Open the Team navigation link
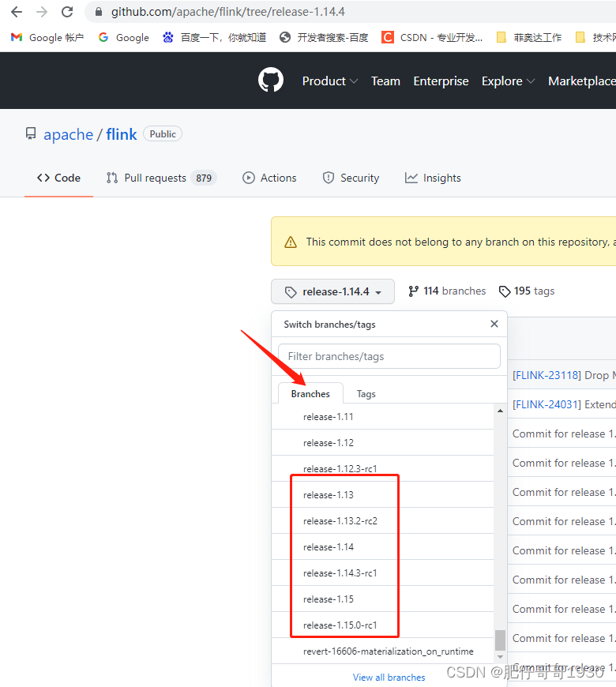 pyautogui.click(x=385, y=81)
